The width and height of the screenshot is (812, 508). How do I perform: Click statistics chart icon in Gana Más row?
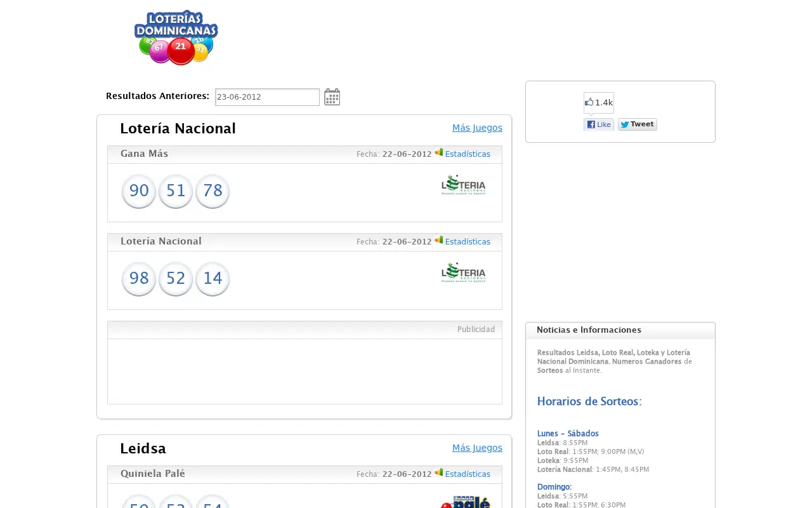438,152
